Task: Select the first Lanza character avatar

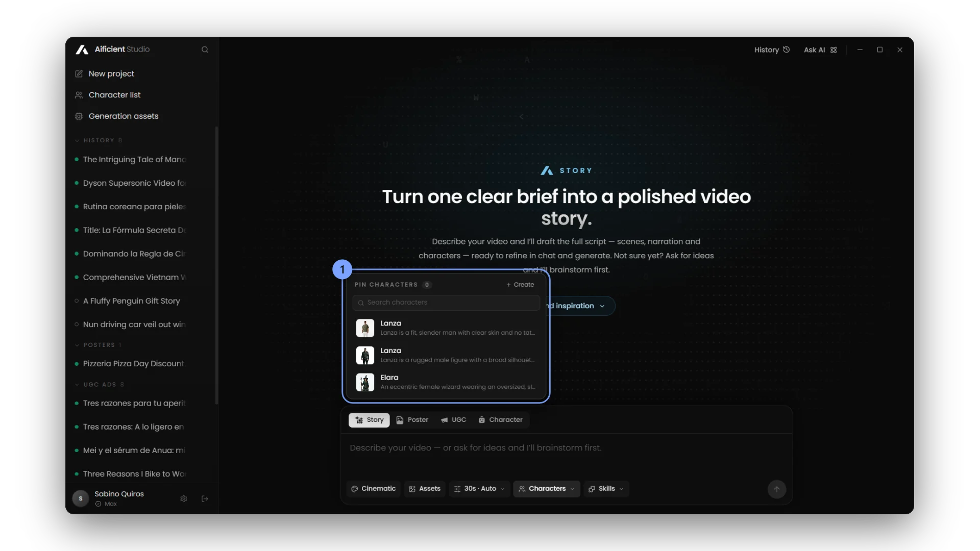Action: [365, 328]
